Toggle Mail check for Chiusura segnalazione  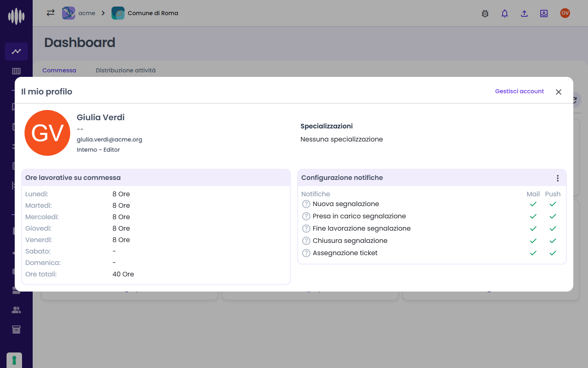pyautogui.click(x=533, y=241)
